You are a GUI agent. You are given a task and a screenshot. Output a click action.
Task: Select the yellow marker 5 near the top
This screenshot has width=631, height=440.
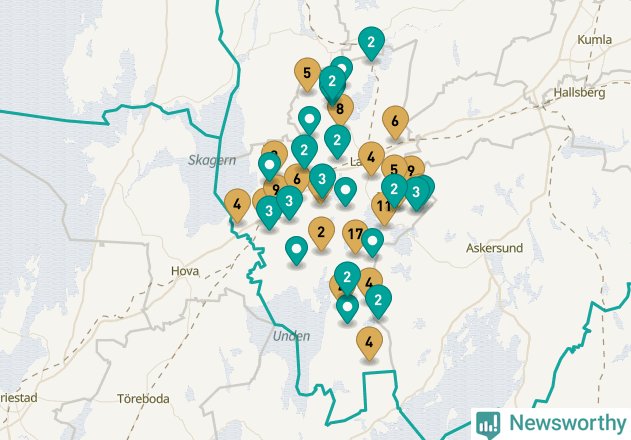click(x=307, y=74)
